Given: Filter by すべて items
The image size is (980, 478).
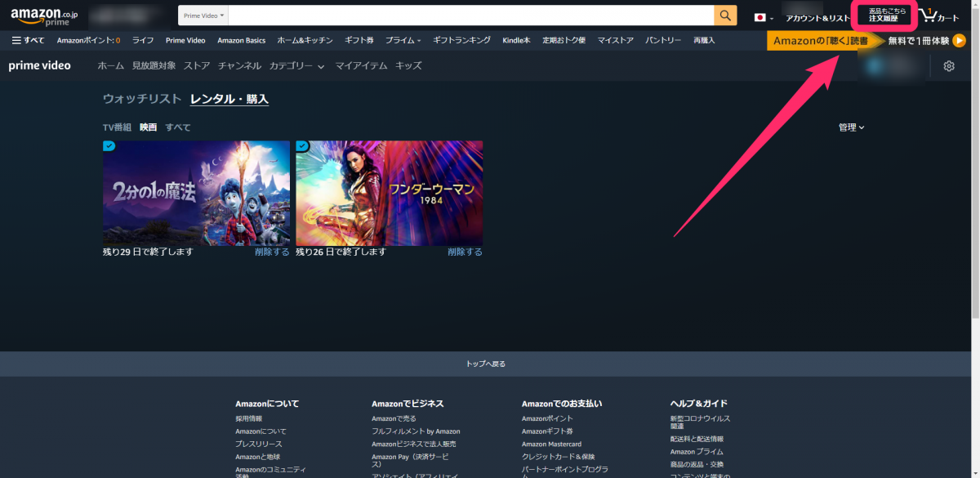Looking at the screenshot, I should [x=178, y=127].
